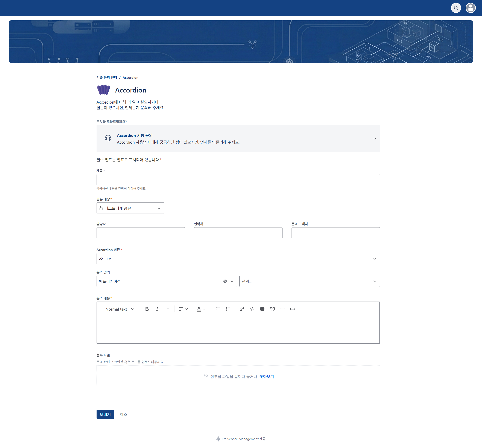The width and height of the screenshot is (482, 448).
Task: Expand the Accordion 기능 문의 request type selector
Action: (x=238, y=139)
